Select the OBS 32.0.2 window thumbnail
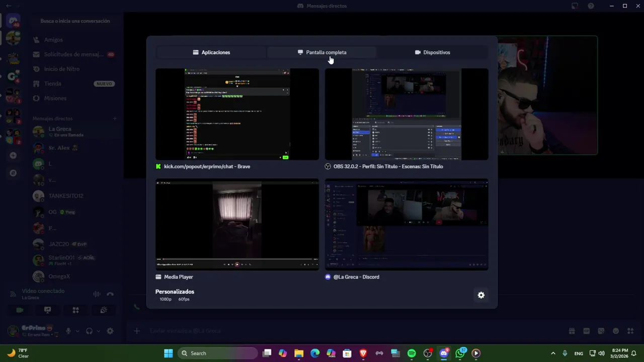The image size is (644, 362). tap(407, 114)
